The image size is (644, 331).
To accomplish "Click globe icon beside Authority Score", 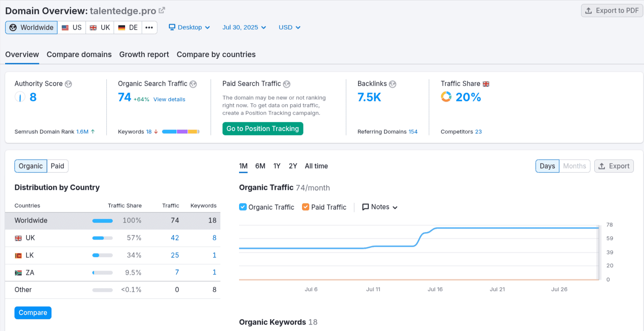I will pyautogui.click(x=68, y=84).
